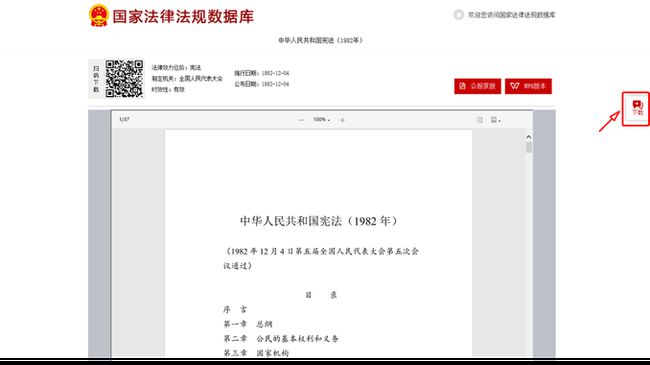Click the document icon on 公报原版 button
The height and width of the screenshot is (365, 650).
pyautogui.click(x=463, y=86)
